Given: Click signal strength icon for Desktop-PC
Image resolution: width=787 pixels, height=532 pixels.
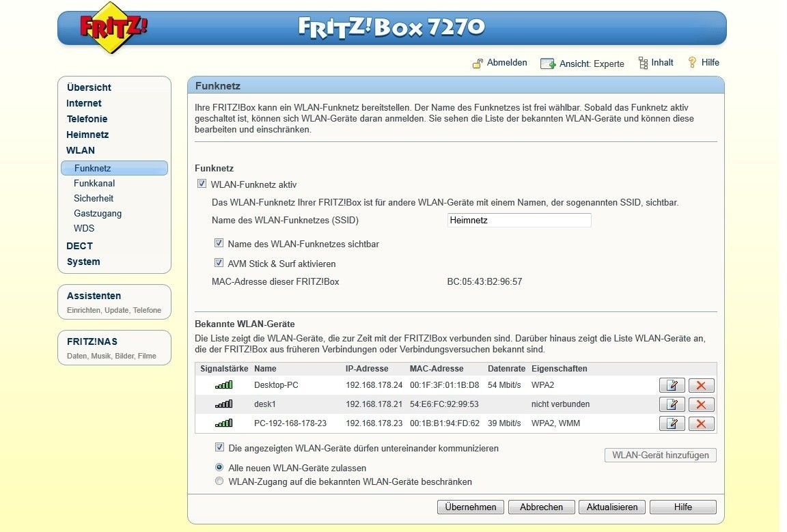Looking at the screenshot, I should (224, 385).
